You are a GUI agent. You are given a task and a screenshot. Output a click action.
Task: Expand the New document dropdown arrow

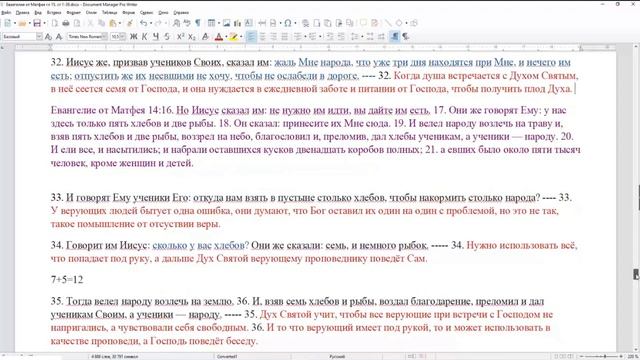click(x=15, y=23)
